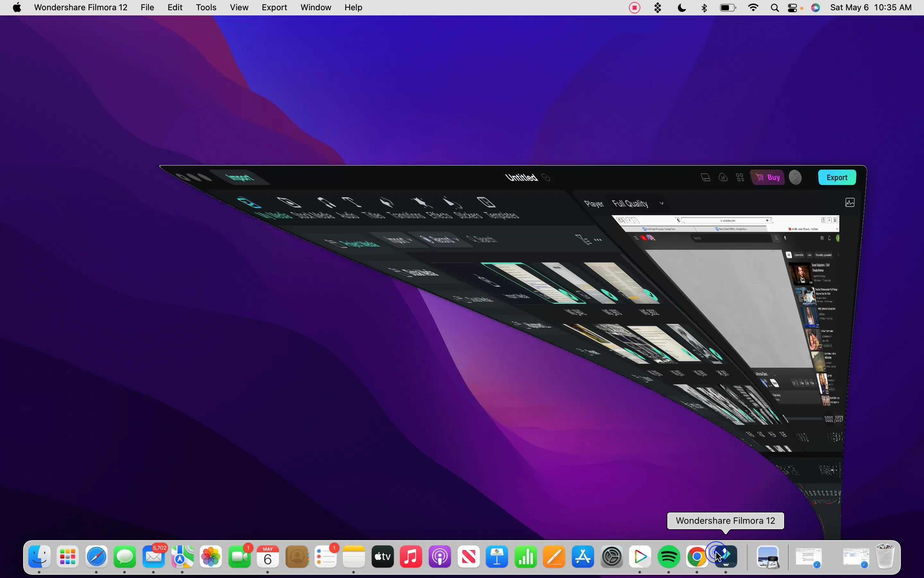Open the Apple menu
The image size is (924, 578).
[x=17, y=8]
